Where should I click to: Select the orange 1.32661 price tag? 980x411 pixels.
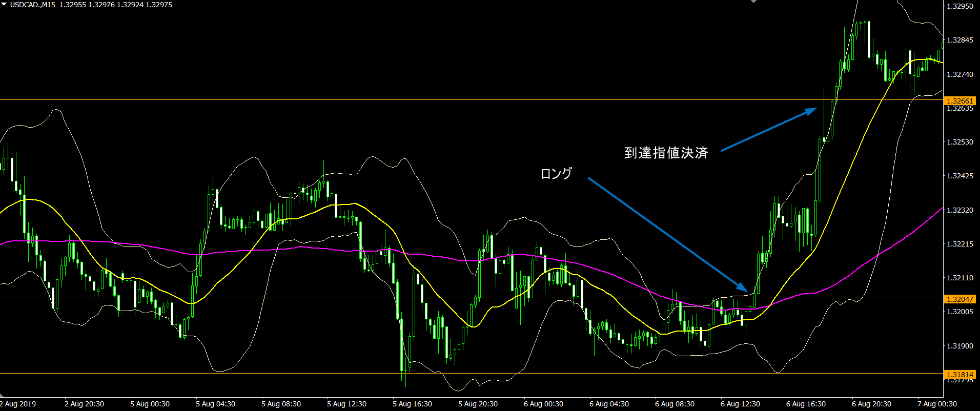coord(959,101)
